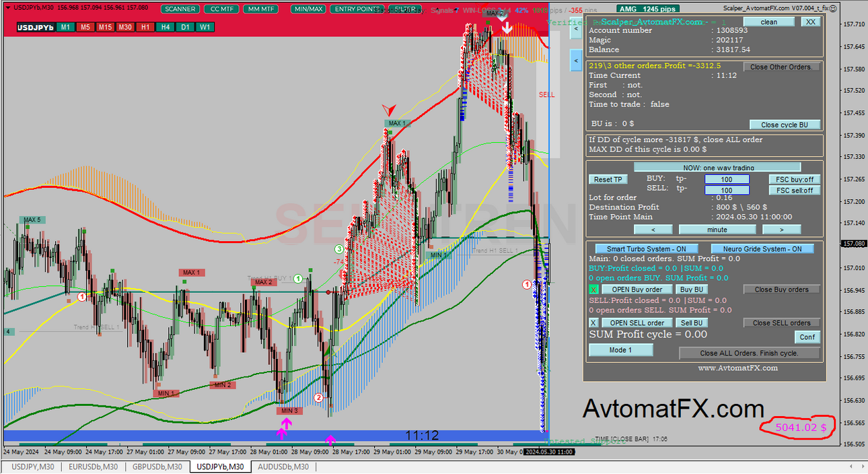The height and width of the screenshot is (474, 868).
Task: Toggle Neuro Gride System ON button
Action: coord(762,248)
